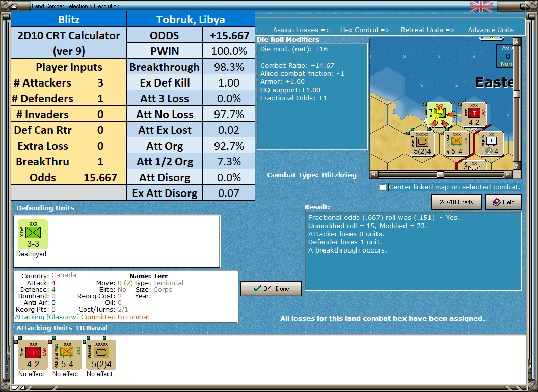538x392 pixels.
Task: Click the Die Roll Modifiers box
Action: pyautogui.click(x=312, y=97)
